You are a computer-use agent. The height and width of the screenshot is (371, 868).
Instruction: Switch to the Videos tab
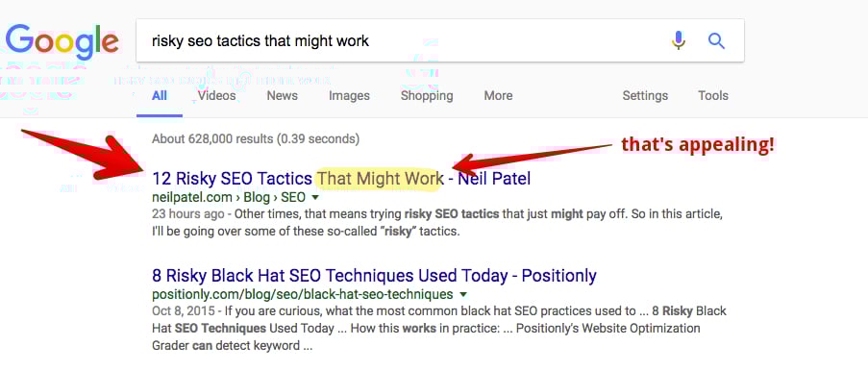point(216,96)
